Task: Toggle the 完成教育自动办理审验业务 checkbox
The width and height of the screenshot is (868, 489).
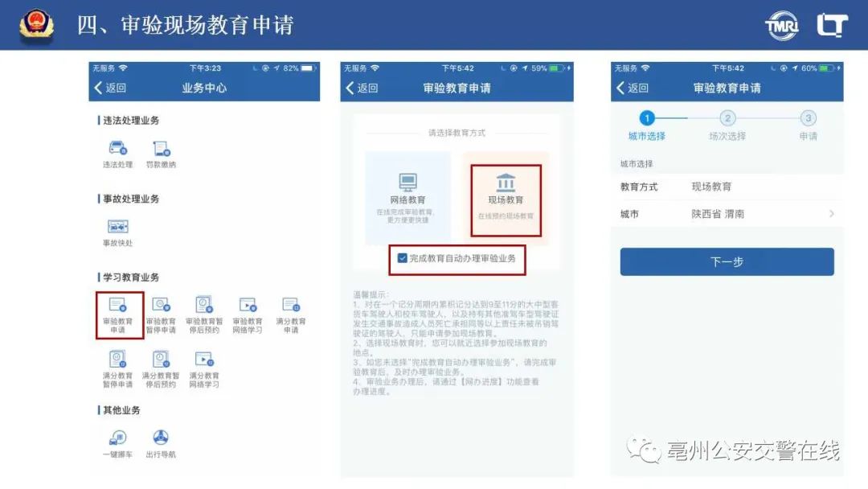Action: 403,258
